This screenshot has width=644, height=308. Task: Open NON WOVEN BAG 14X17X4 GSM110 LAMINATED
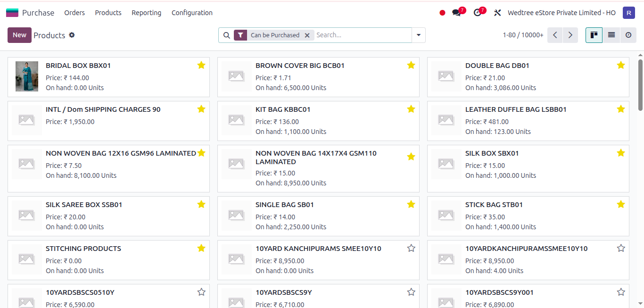click(318, 168)
